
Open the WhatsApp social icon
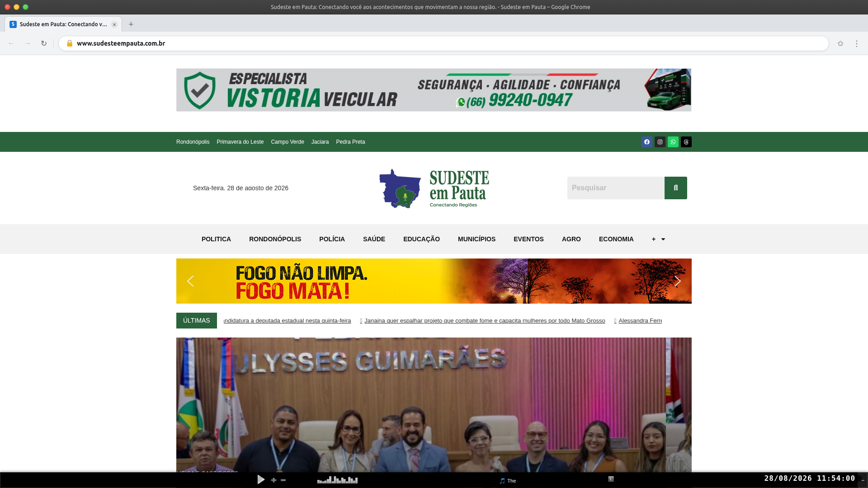[x=673, y=142]
